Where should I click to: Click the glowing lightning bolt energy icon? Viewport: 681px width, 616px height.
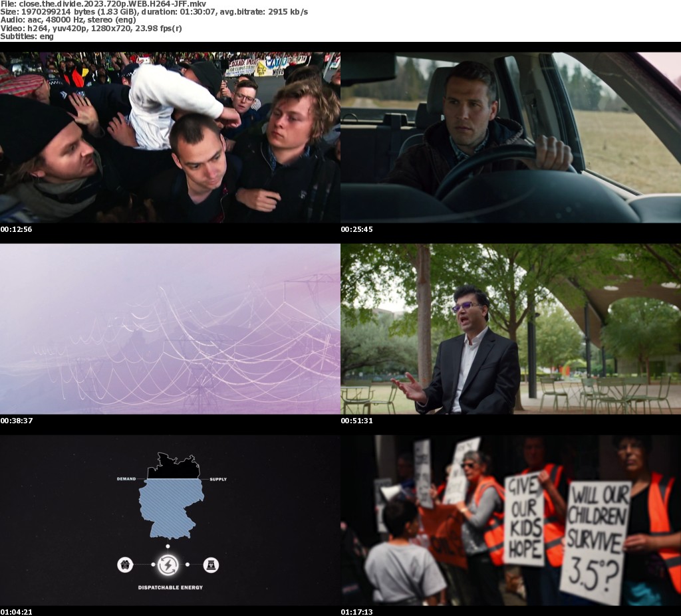click(168, 565)
